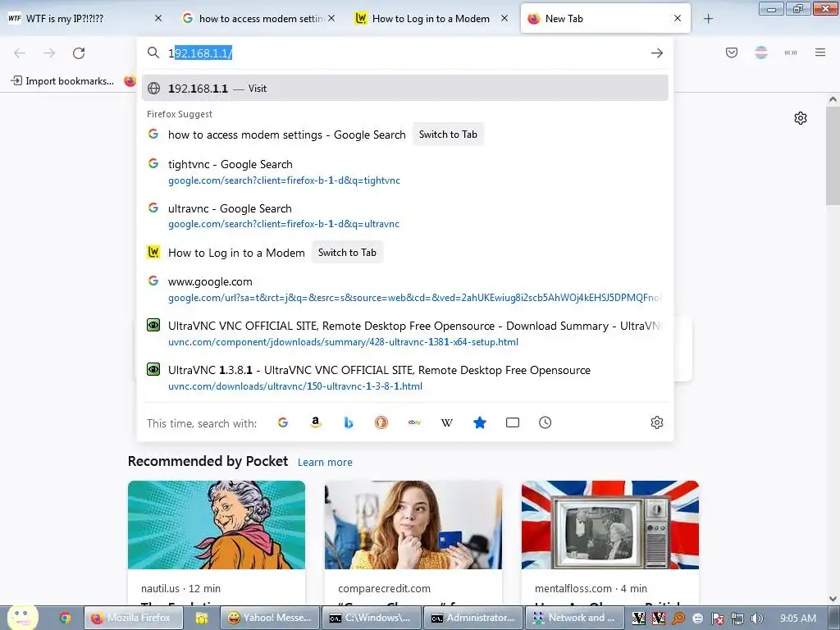
Task: Click the address bar input field
Action: pyautogui.click(x=407, y=53)
